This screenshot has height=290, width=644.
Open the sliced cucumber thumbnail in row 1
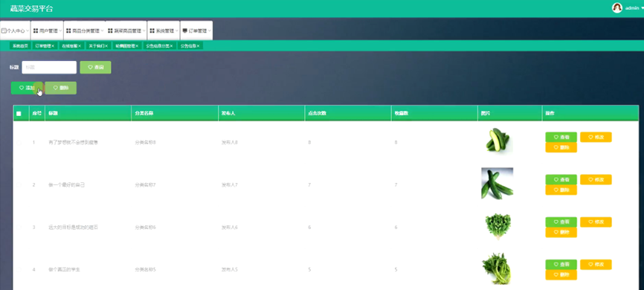[x=497, y=141]
